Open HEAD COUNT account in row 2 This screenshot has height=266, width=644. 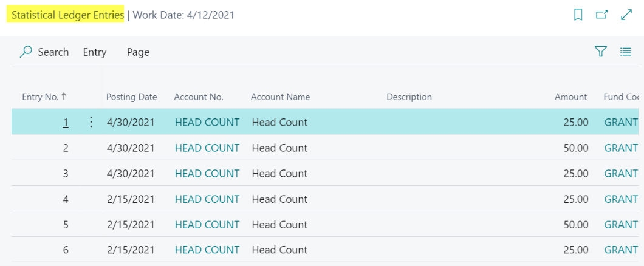207,148
